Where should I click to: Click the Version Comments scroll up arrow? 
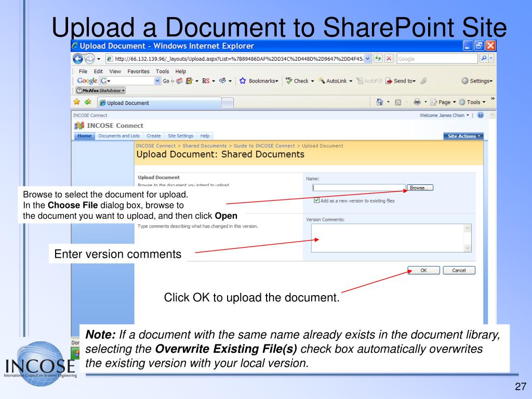point(468,228)
